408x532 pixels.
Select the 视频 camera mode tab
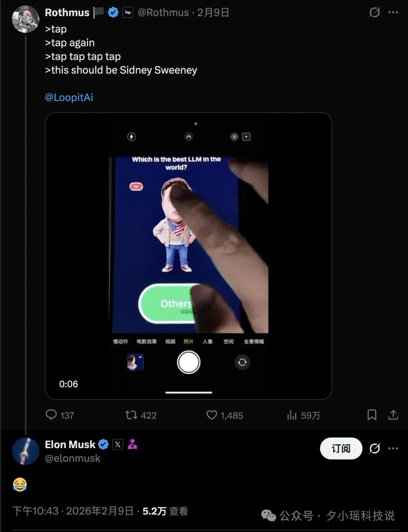point(170,342)
